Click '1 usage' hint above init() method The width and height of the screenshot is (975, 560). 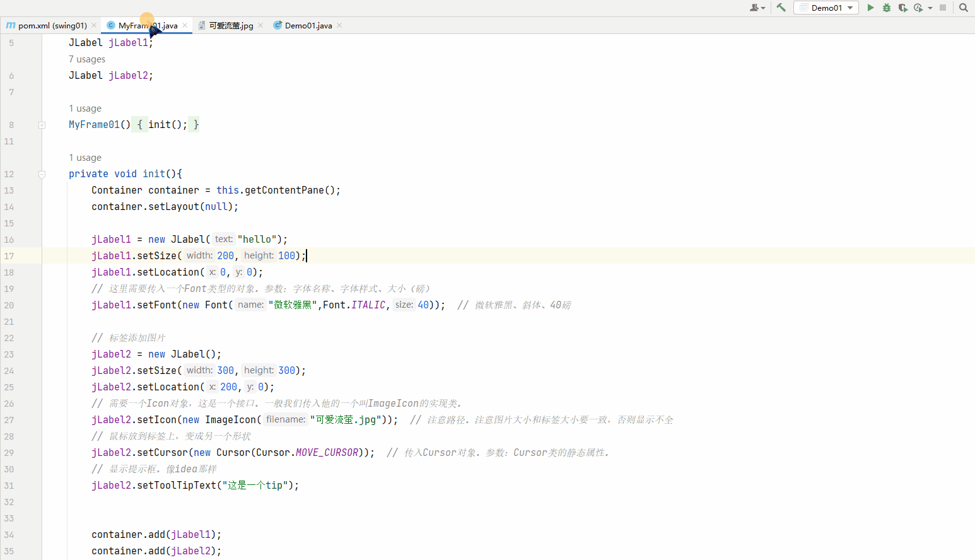click(x=85, y=158)
